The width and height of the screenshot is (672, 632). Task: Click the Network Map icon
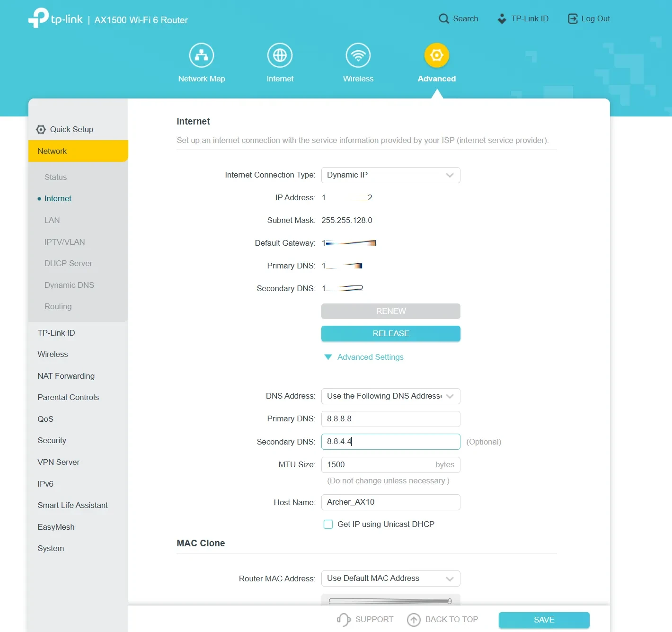tap(202, 55)
